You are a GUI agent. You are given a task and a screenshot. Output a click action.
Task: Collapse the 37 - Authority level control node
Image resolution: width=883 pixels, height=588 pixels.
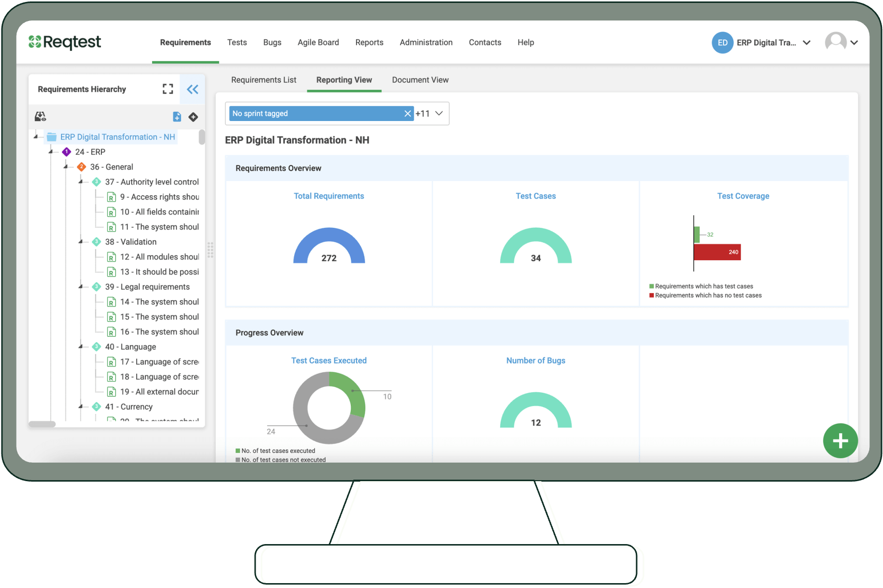point(81,182)
